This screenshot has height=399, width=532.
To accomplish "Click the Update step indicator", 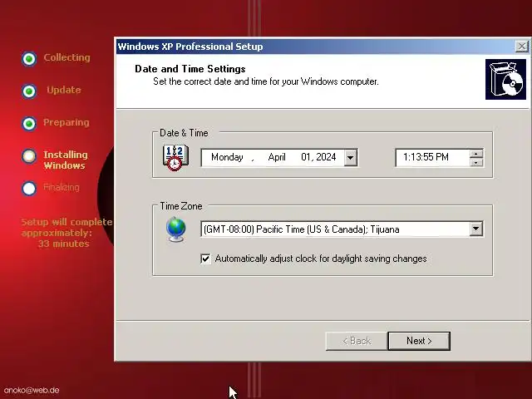I will coord(29,91).
